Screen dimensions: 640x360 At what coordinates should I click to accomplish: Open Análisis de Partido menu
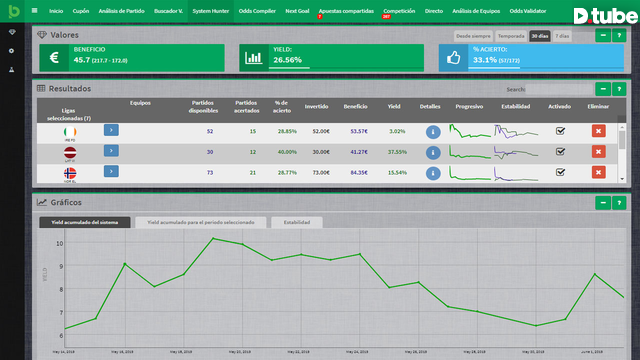[x=122, y=11]
